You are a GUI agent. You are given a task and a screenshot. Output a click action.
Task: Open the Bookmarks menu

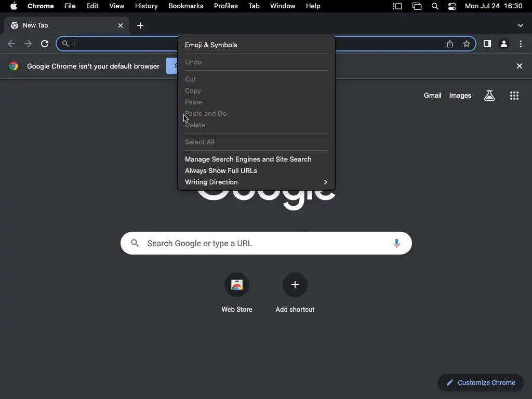tap(186, 6)
